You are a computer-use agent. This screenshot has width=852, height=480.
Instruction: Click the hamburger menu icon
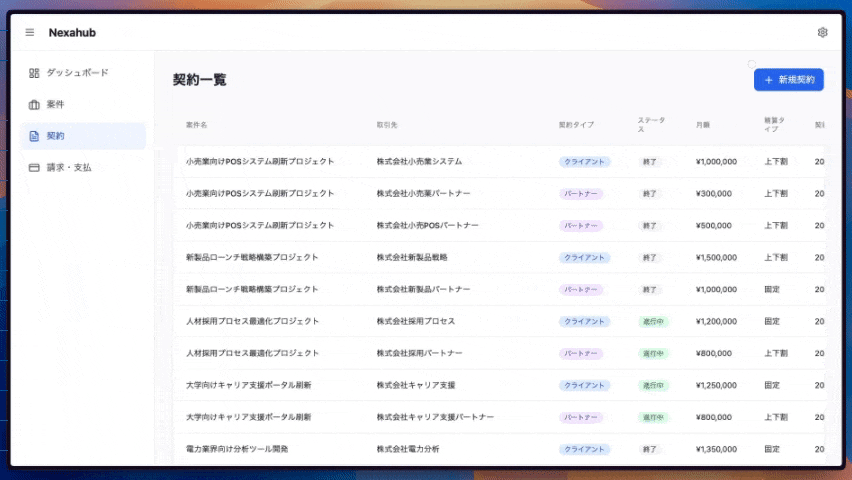[x=30, y=32]
